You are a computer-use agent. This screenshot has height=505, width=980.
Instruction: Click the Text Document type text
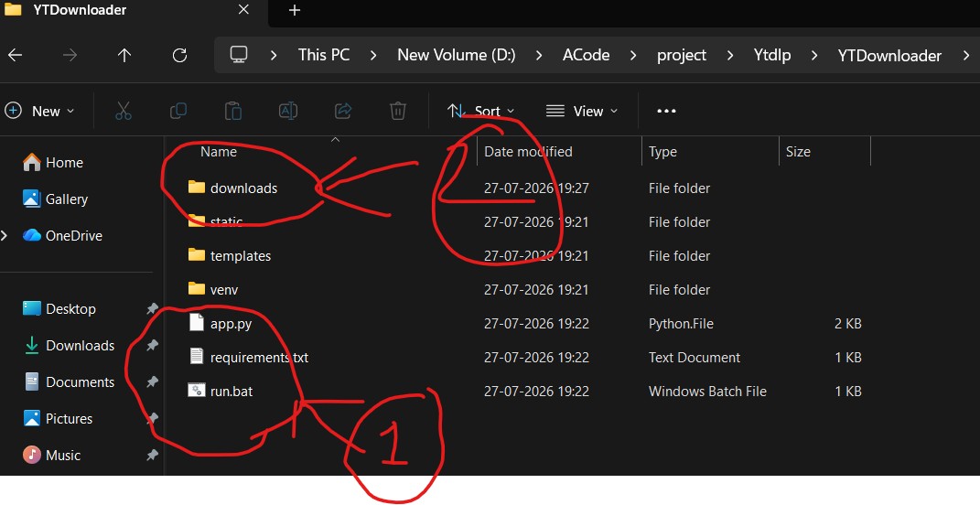coord(695,358)
